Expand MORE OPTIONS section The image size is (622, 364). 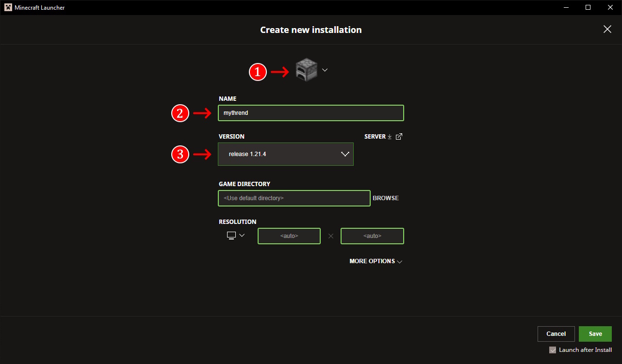click(x=376, y=261)
